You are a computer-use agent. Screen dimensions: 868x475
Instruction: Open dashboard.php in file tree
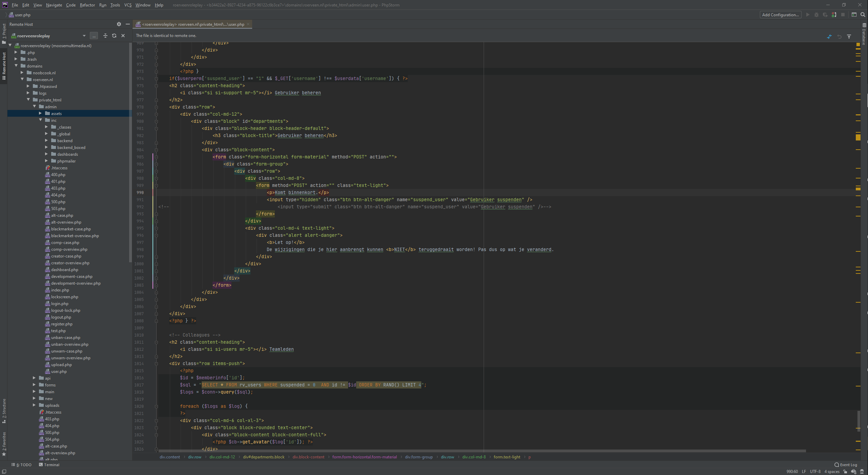tap(64, 270)
